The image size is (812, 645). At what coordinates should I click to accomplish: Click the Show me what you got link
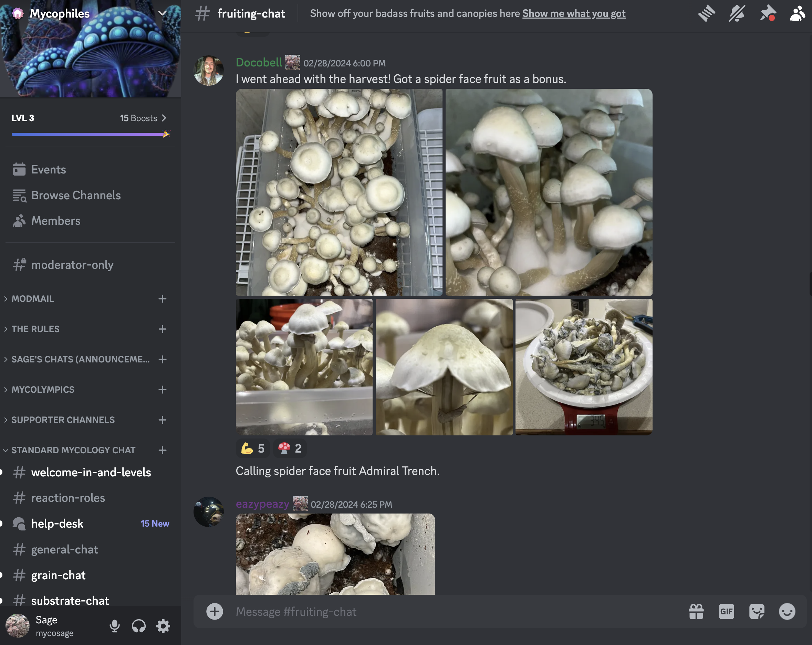pyautogui.click(x=574, y=13)
